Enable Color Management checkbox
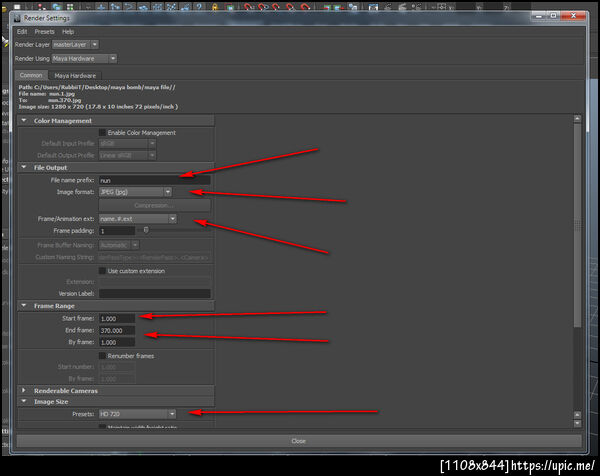This screenshot has height=476, width=600. [102, 132]
